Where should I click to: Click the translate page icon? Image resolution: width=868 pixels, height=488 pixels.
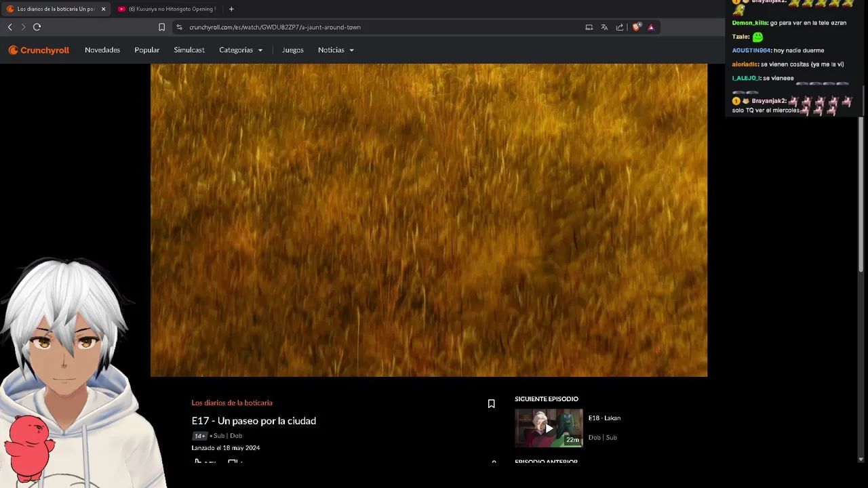[x=604, y=27]
